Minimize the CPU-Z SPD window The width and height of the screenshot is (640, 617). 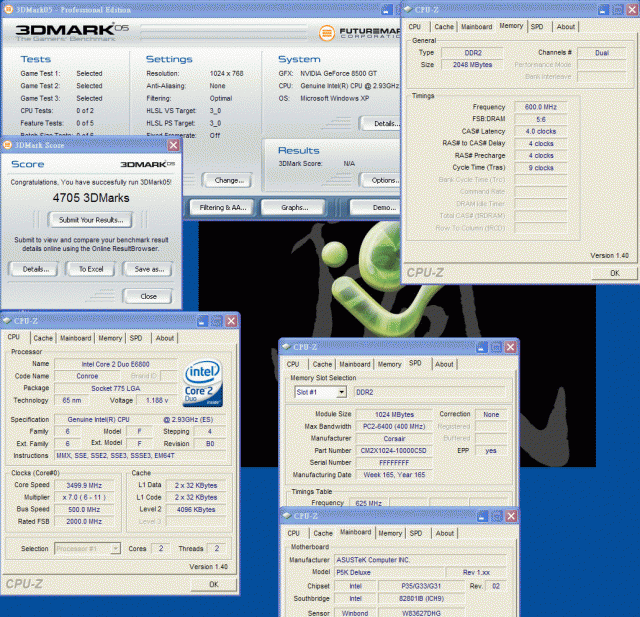[482, 347]
